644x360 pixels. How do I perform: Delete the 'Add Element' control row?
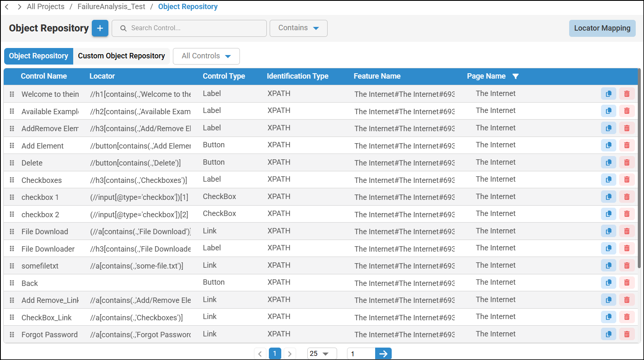tap(627, 145)
